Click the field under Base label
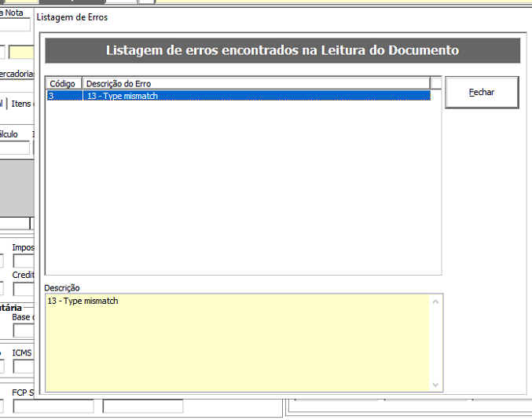 [24, 331]
